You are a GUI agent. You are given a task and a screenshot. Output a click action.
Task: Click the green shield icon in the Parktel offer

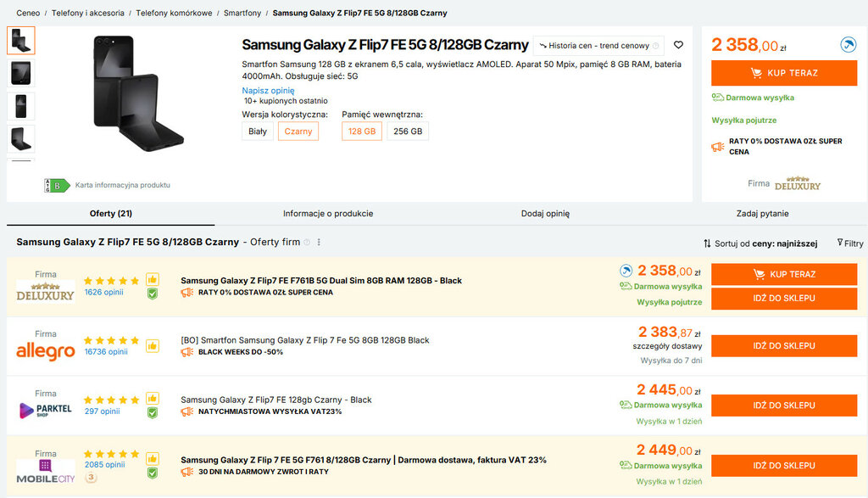(153, 412)
